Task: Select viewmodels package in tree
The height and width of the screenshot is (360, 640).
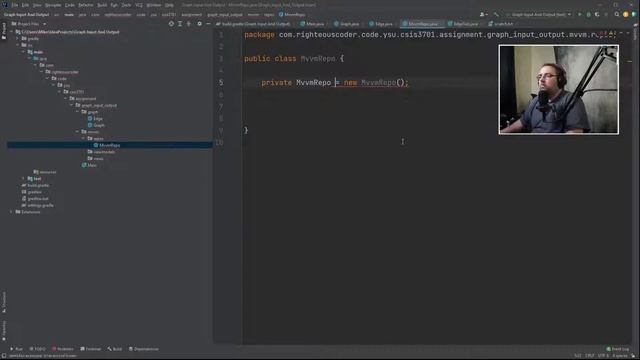Action: (x=101, y=152)
